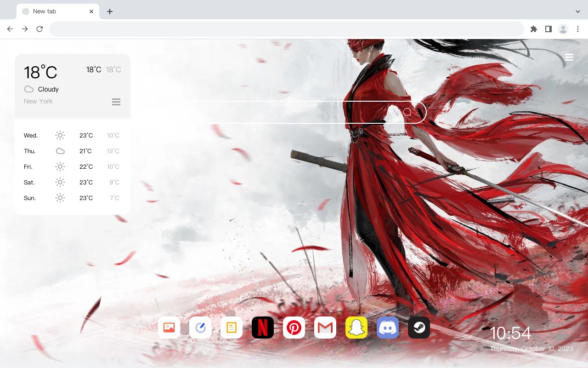
Task: Go back to the previous page
Action: (10, 29)
